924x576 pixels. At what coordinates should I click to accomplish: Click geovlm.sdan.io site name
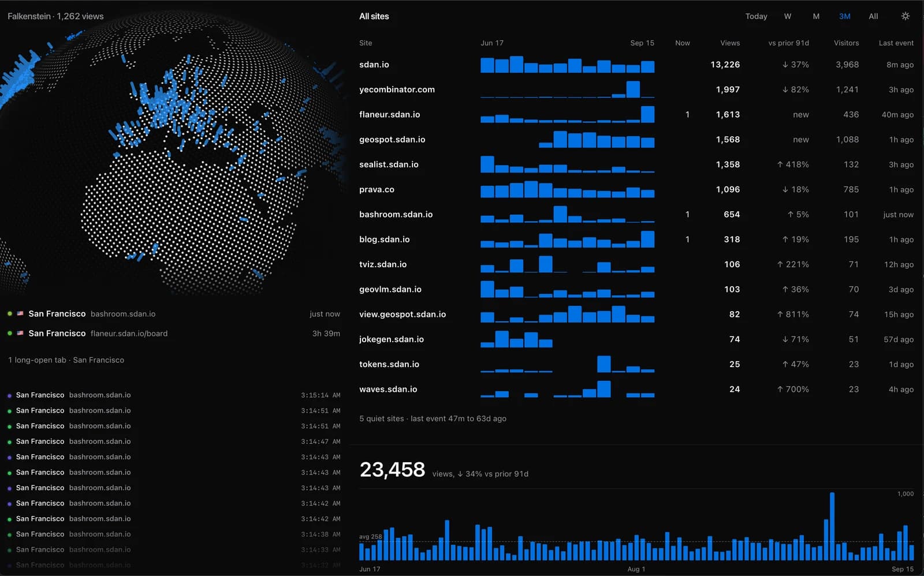pyautogui.click(x=390, y=289)
